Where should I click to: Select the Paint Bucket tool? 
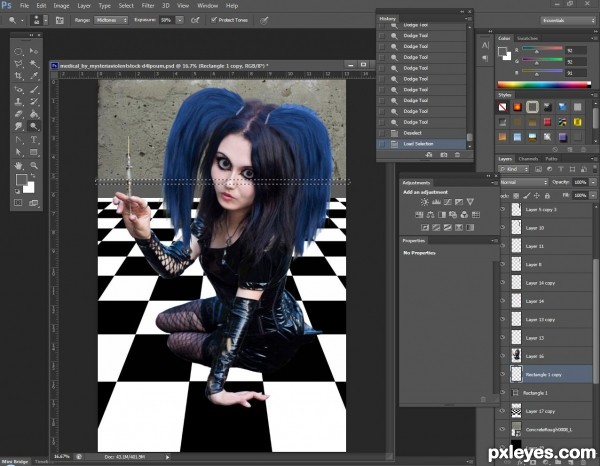[x=34, y=114]
